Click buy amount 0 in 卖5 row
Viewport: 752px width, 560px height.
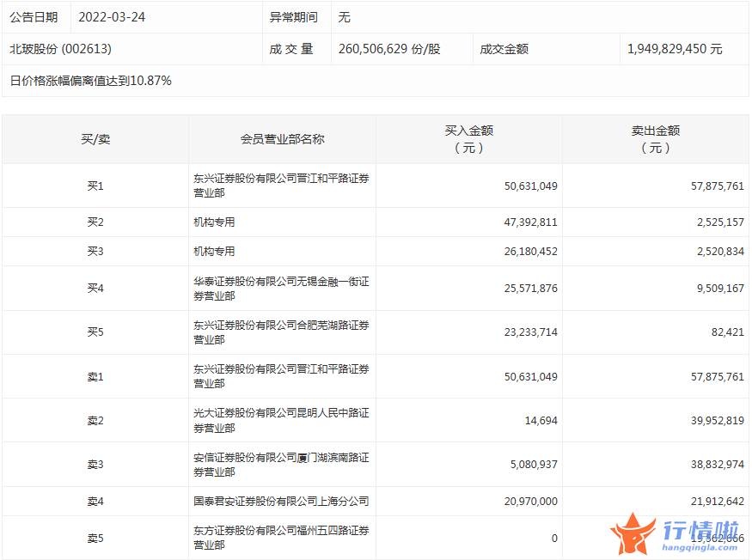[554, 539]
